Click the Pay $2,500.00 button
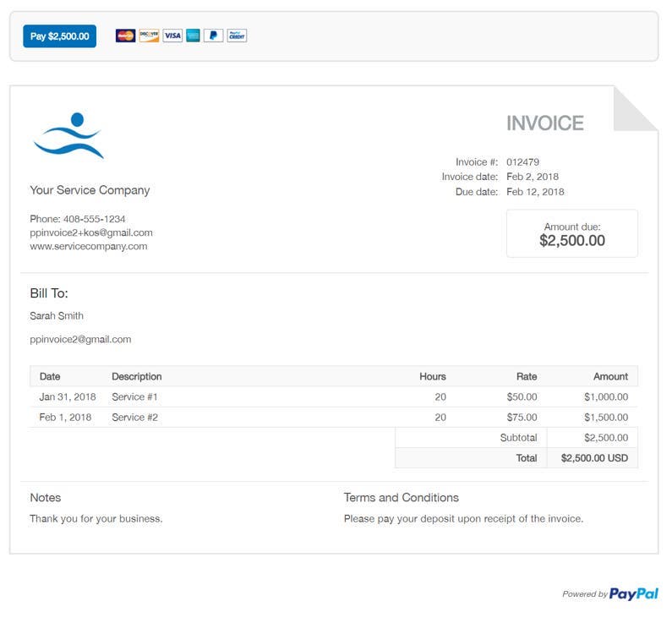Image resolution: width=672 pixels, height=623 pixels. (x=59, y=36)
